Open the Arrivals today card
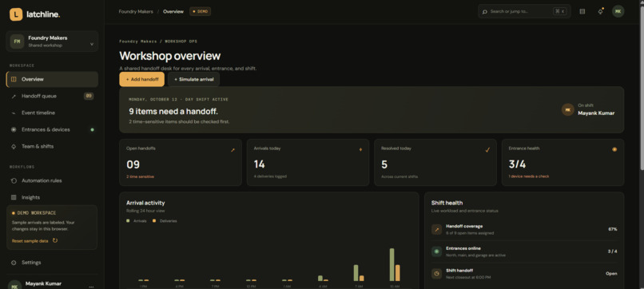644x289 pixels. point(308,163)
